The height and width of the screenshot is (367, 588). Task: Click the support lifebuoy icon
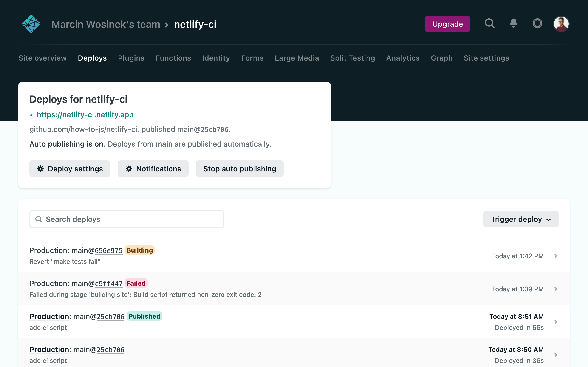point(537,23)
